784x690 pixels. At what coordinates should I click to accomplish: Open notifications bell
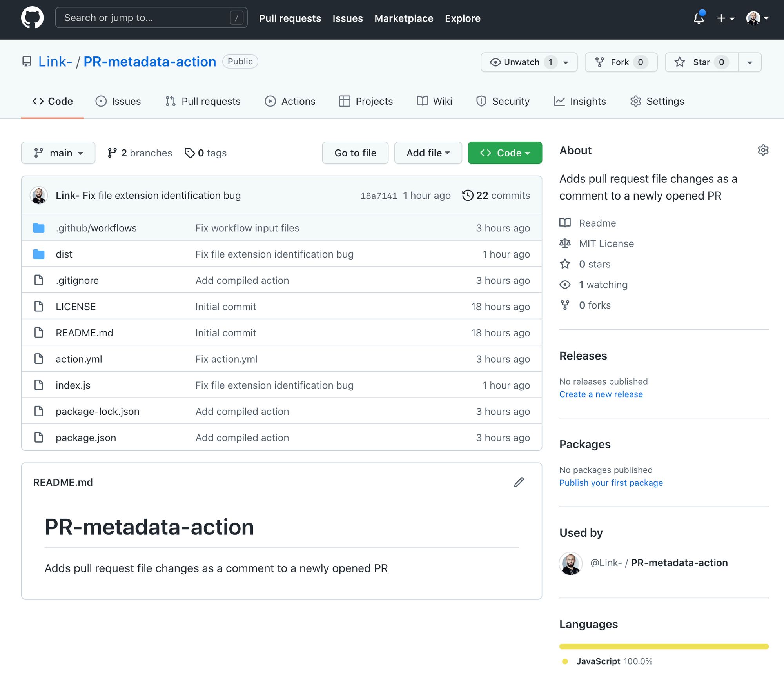pyautogui.click(x=699, y=18)
